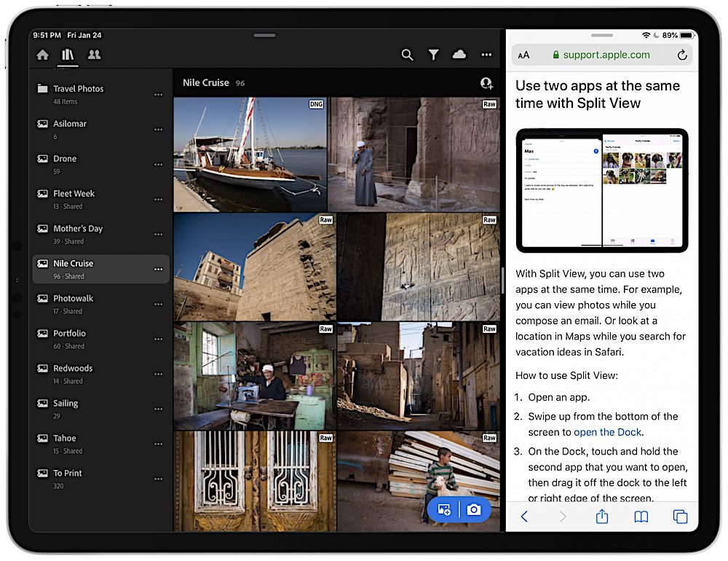Open the Library albums tab

68,55
